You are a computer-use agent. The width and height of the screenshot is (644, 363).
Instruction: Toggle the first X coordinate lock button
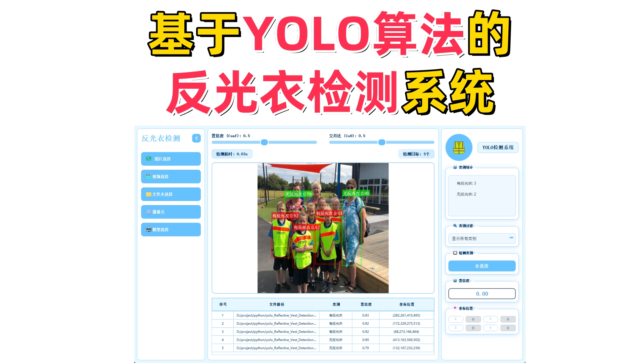pyautogui.click(x=455, y=319)
